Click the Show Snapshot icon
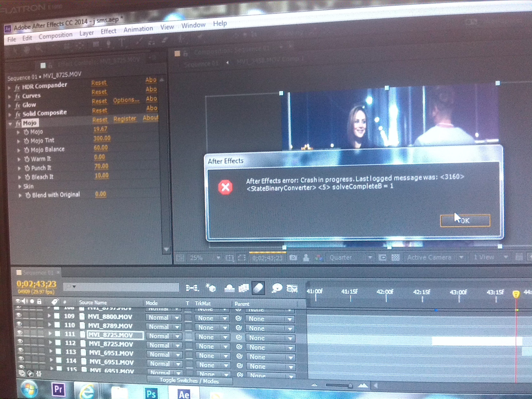The image size is (532, 399). click(306, 258)
